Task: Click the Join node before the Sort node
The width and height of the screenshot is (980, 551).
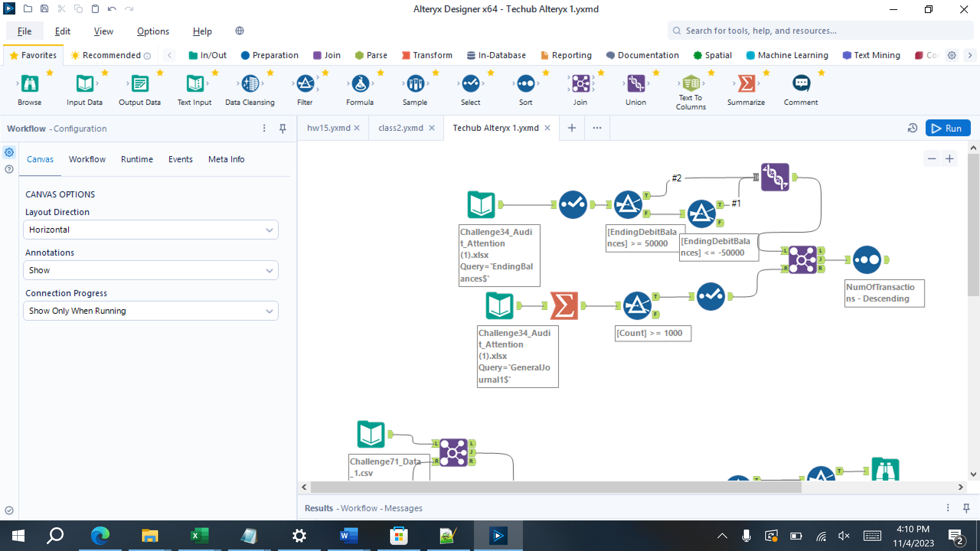Action: click(802, 260)
